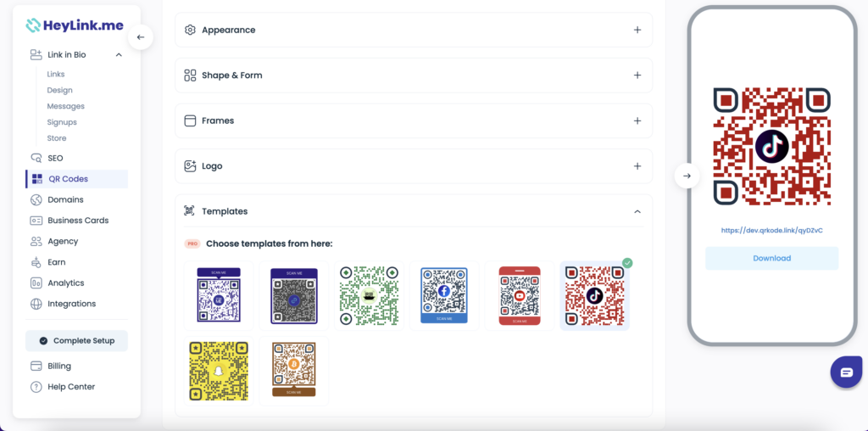Select the yellow Snapchat QR template

click(219, 371)
